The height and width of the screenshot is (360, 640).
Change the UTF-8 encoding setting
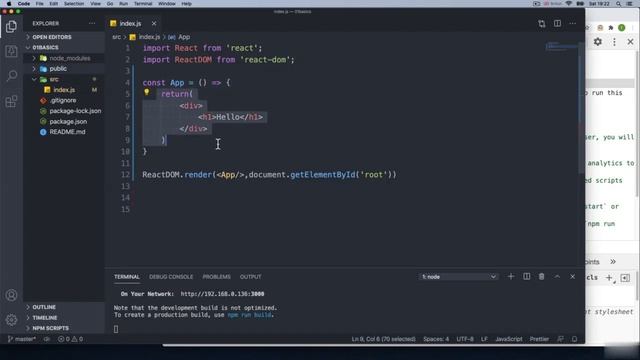(465, 339)
